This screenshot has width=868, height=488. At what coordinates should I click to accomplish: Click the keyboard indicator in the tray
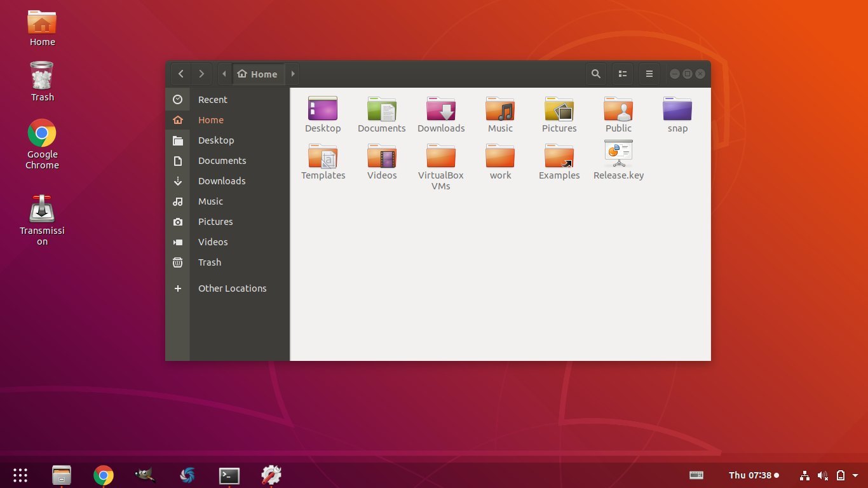[696, 475]
